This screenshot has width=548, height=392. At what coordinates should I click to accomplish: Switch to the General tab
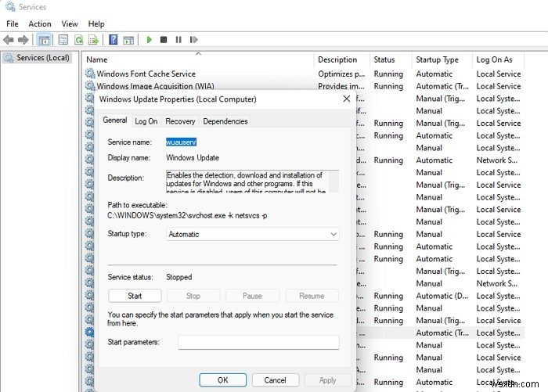coord(114,120)
